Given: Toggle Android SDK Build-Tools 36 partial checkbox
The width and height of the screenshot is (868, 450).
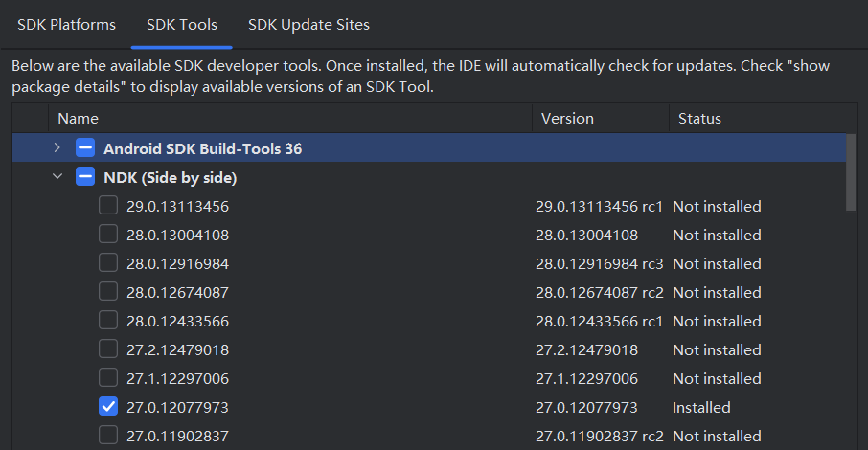Looking at the screenshot, I should 85,148.
